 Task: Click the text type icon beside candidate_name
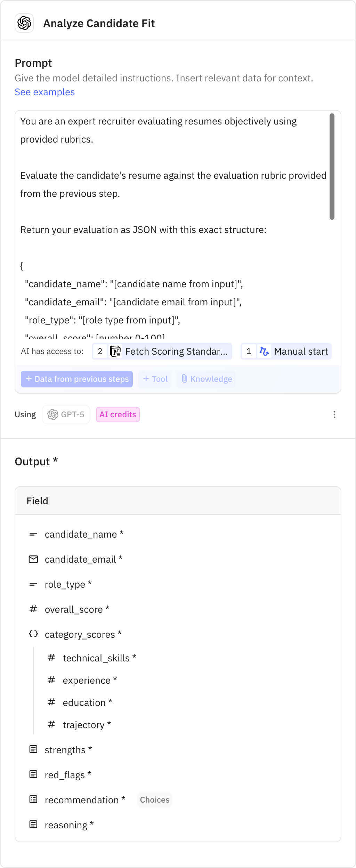tap(33, 534)
